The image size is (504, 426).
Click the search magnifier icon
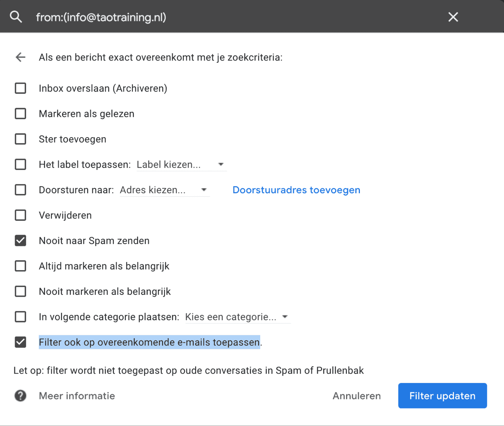16,17
